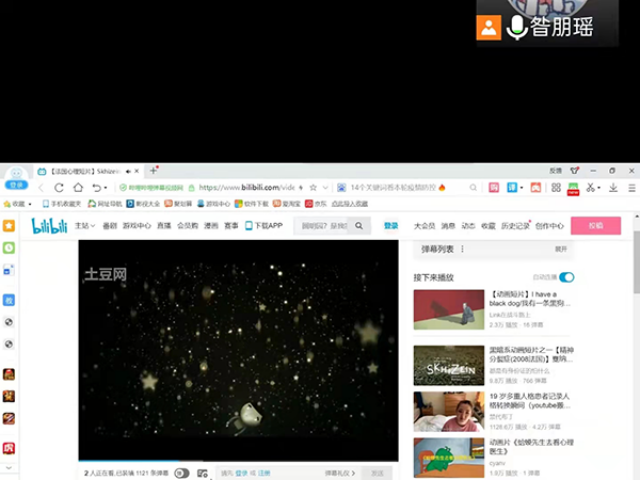Open a new tab with the plus button

pos(153,171)
